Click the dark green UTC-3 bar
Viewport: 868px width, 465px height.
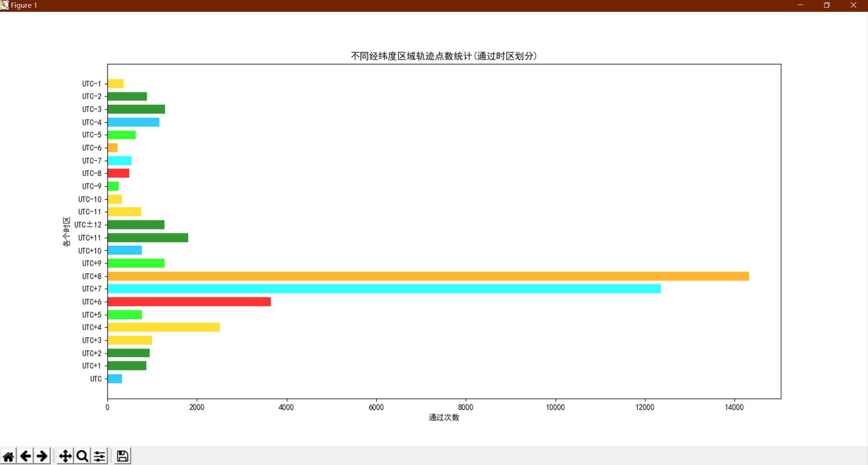(x=136, y=109)
